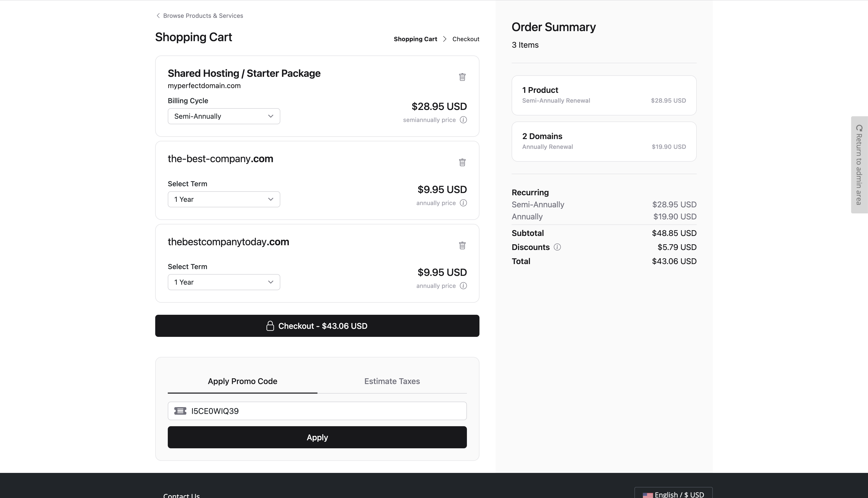The height and width of the screenshot is (498, 868).
Task: Remove thebestcompanytoday.com with its trash icon
Action: (x=462, y=245)
